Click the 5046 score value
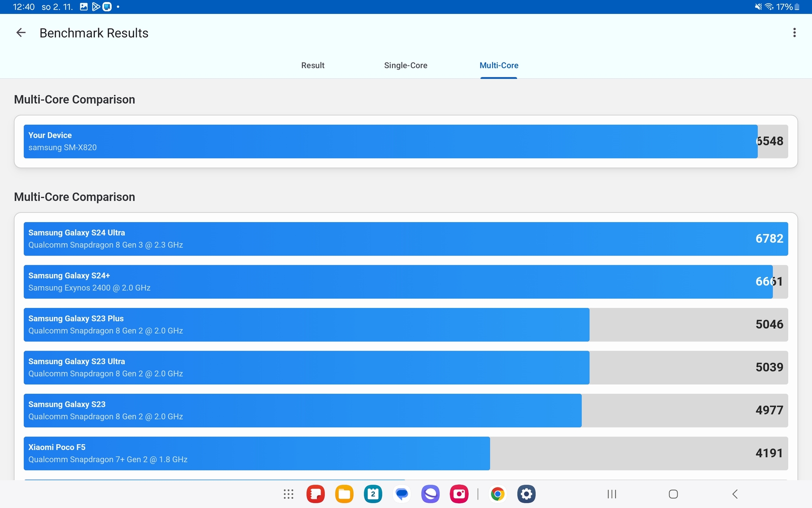Screen dimensions: 812x508 point(769,324)
